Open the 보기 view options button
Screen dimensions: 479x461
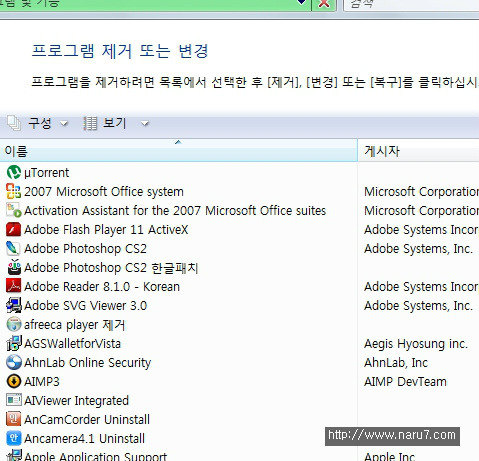tap(116, 123)
